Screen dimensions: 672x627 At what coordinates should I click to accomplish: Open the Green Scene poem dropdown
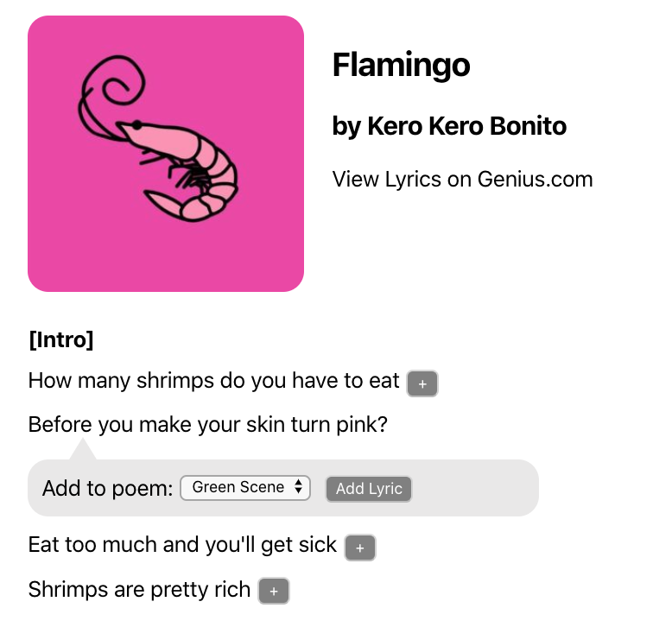(244, 488)
